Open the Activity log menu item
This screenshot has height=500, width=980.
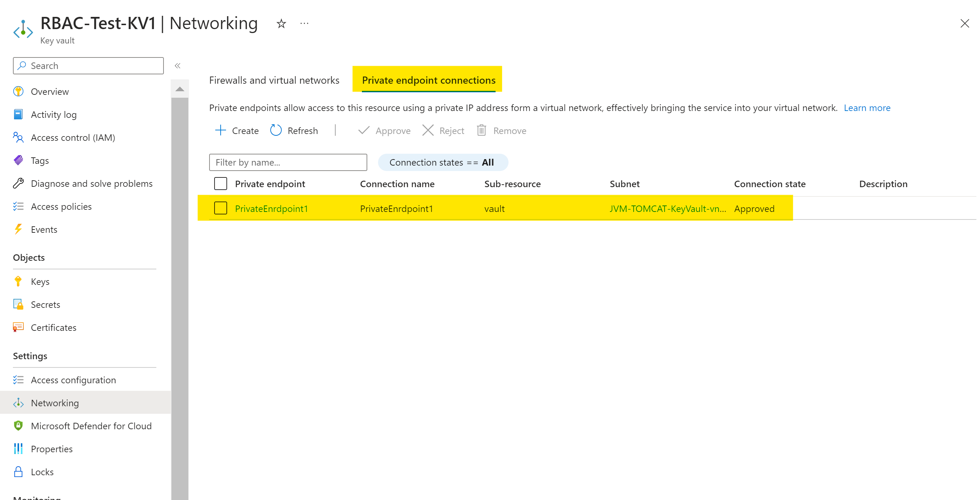[54, 115]
